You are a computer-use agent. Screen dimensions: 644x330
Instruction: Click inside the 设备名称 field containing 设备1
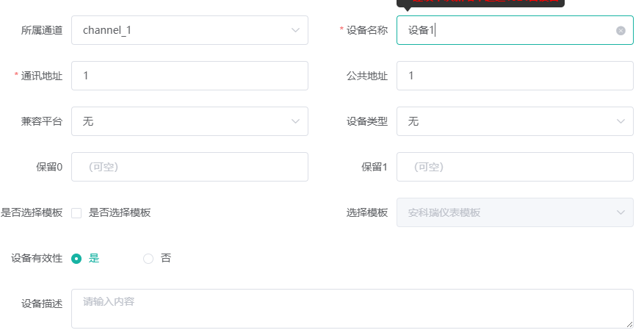pos(515,30)
